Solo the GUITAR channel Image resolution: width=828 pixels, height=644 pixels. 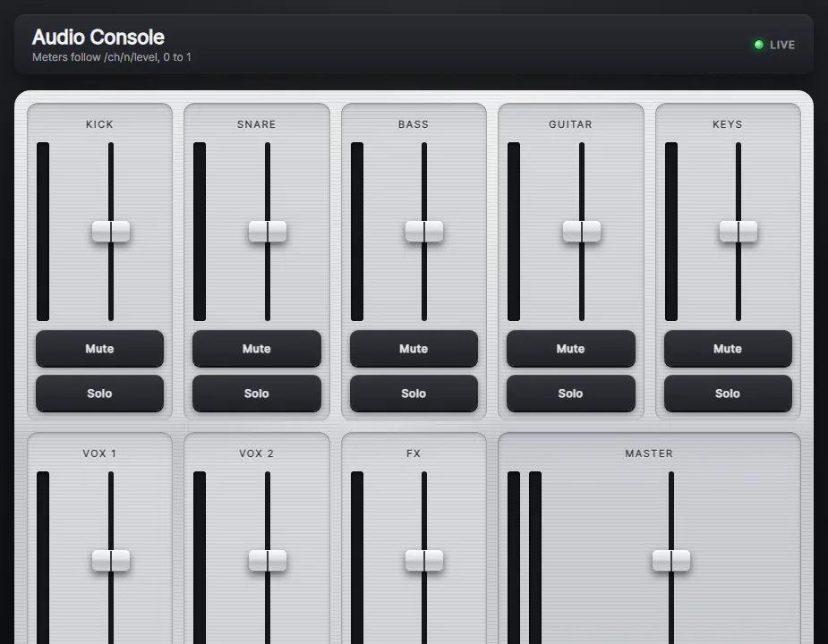coord(571,394)
